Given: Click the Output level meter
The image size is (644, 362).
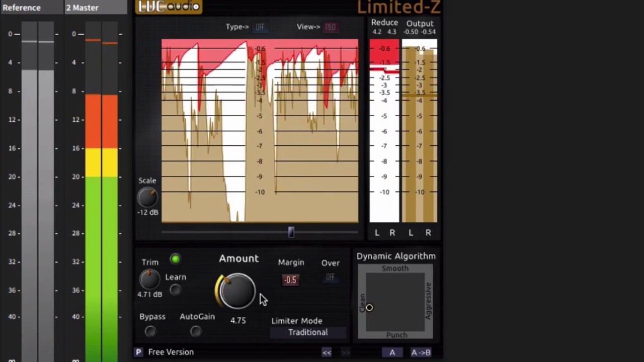Looking at the screenshot, I should coord(420,131).
